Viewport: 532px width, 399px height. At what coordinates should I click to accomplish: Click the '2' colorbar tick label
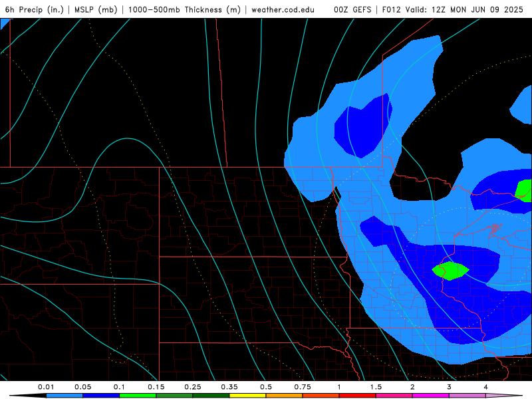(x=412, y=387)
